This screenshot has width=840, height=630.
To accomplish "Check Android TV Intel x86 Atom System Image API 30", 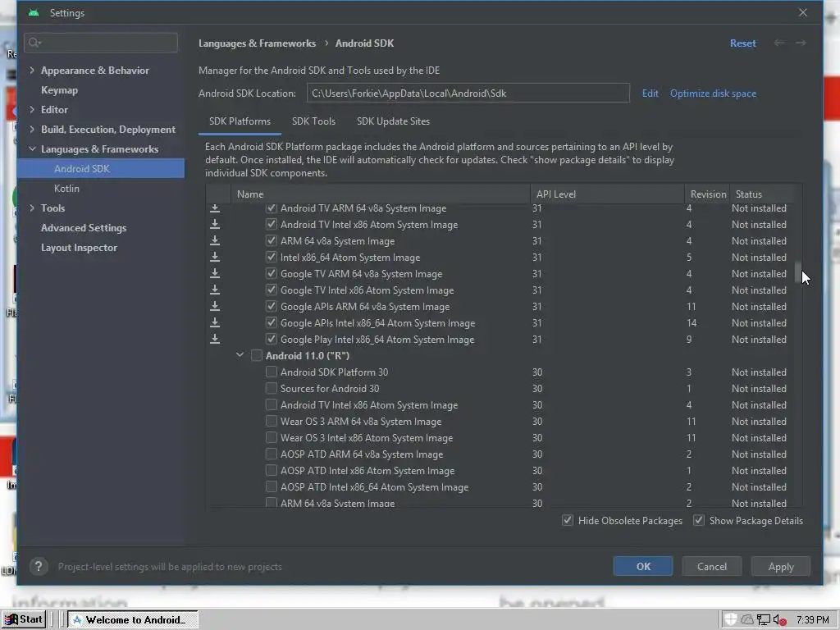I will 271,405.
